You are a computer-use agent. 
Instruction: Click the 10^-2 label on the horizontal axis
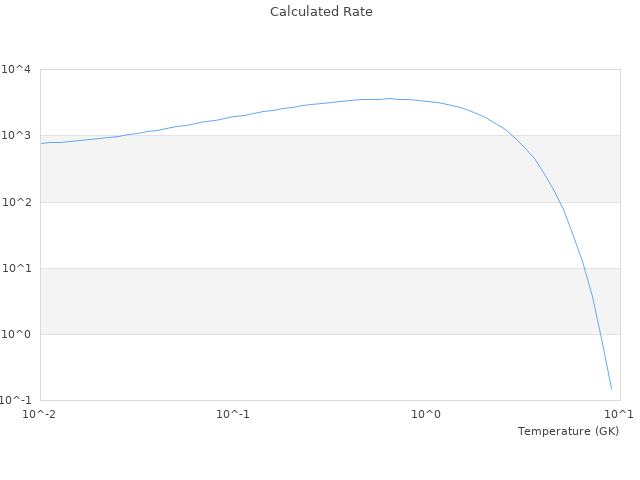[40, 414]
